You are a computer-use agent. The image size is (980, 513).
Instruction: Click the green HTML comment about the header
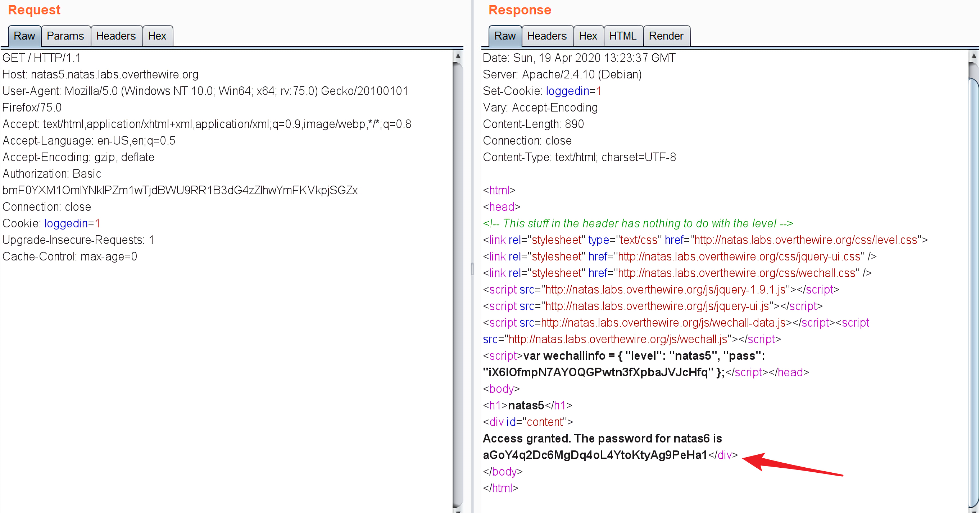638,224
